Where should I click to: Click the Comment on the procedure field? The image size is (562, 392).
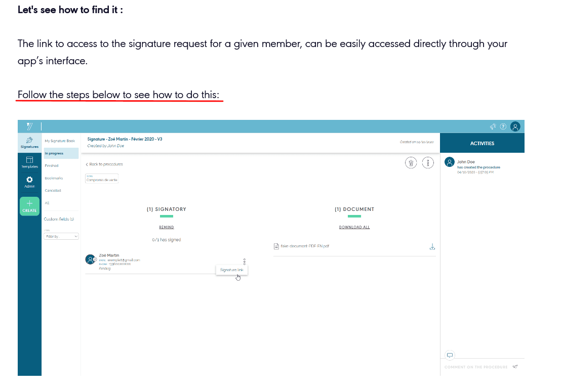[475, 367]
